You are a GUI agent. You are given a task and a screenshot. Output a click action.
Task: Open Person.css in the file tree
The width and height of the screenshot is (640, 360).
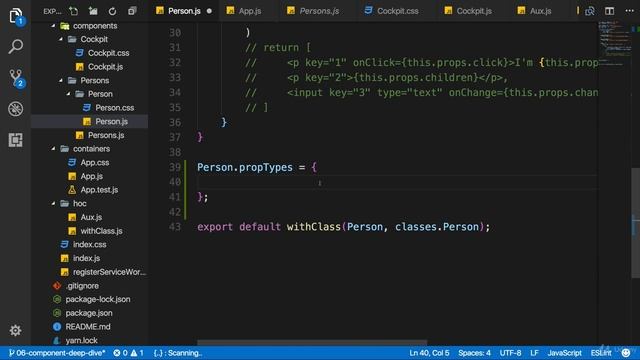(114, 108)
